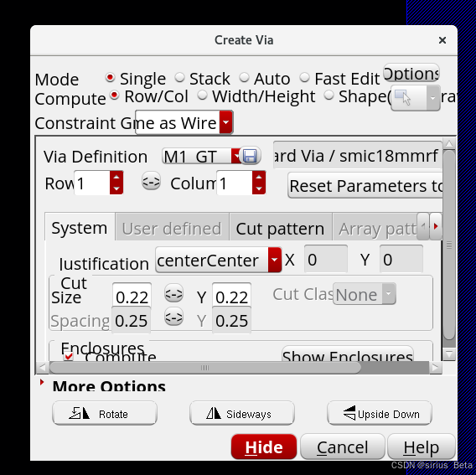Swap Cut Size X and Y values
Viewport: 476px width, 475px height.
pos(173,294)
